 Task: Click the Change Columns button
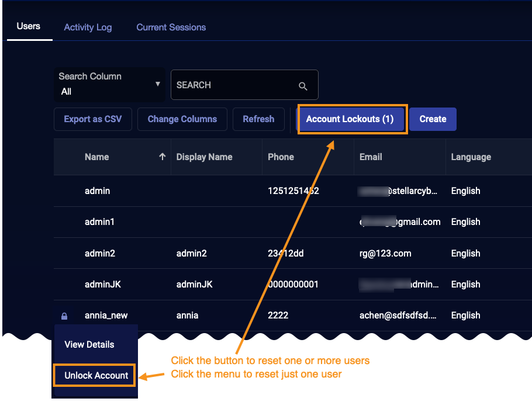pyautogui.click(x=182, y=119)
